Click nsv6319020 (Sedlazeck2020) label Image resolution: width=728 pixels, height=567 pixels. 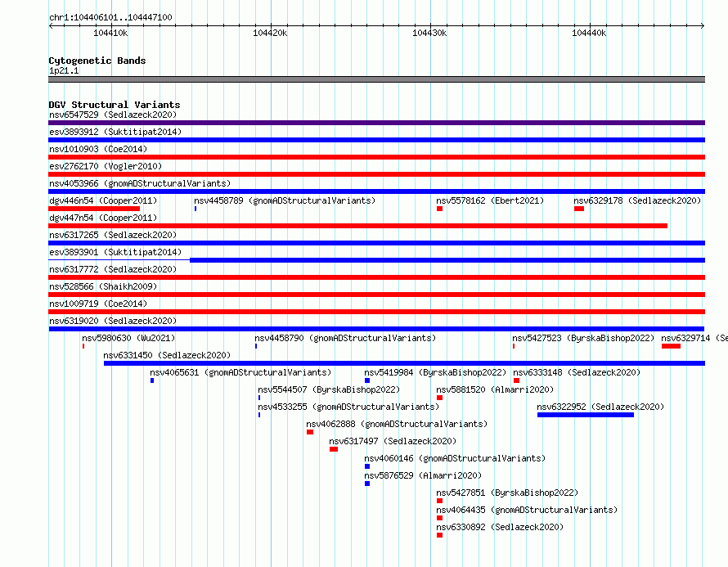click(113, 321)
